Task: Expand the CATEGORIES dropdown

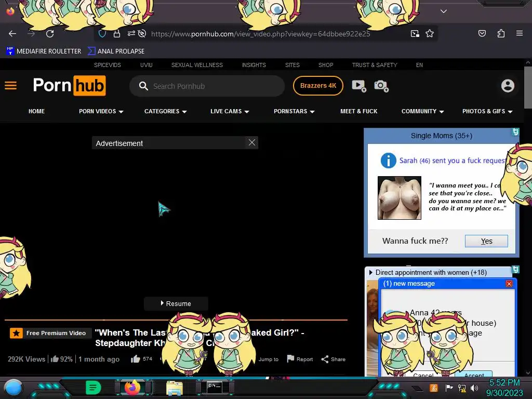Action: pos(166,111)
